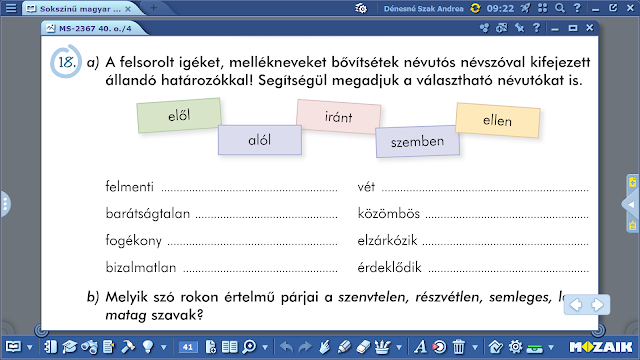Expand the book view dropdown arrow
The width and height of the screenshot is (640, 360).
coord(29,348)
